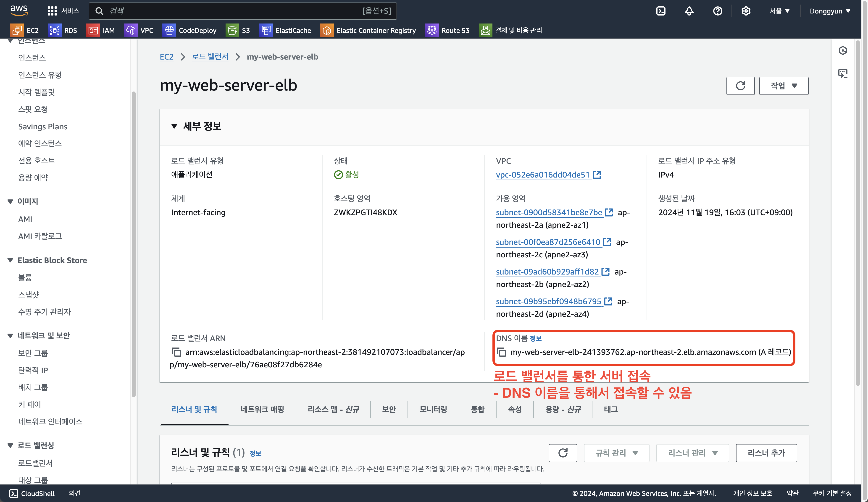Collapse the Elastic Block Store sidebar group

coord(10,260)
